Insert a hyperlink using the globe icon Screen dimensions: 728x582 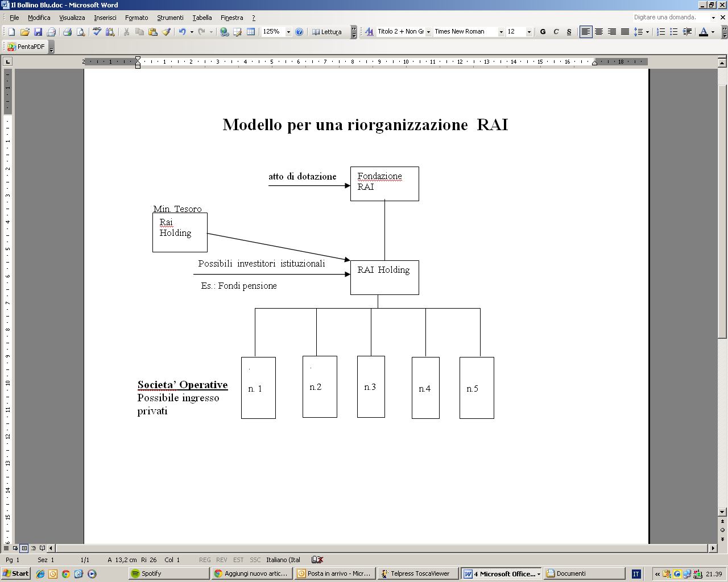point(225,32)
